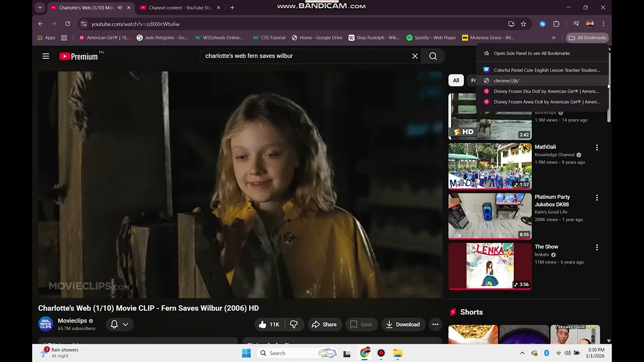Show the hidden bookmarks overflow

point(553,38)
